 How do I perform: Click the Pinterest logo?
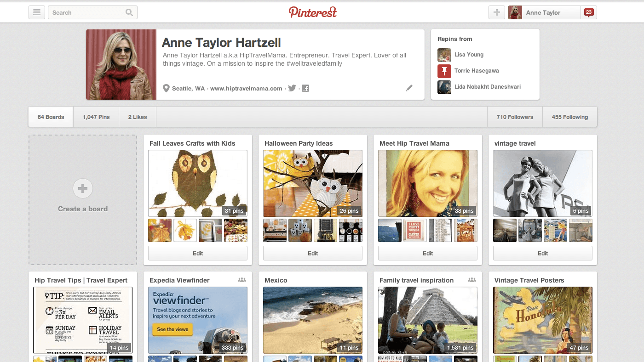point(313,12)
